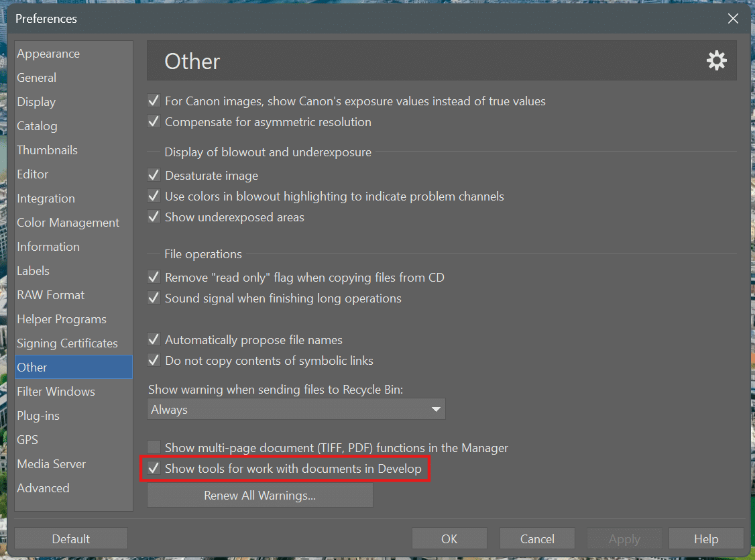The image size is (755, 560).
Task: Uncheck Desaturate image option
Action: click(x=154, y=176)
